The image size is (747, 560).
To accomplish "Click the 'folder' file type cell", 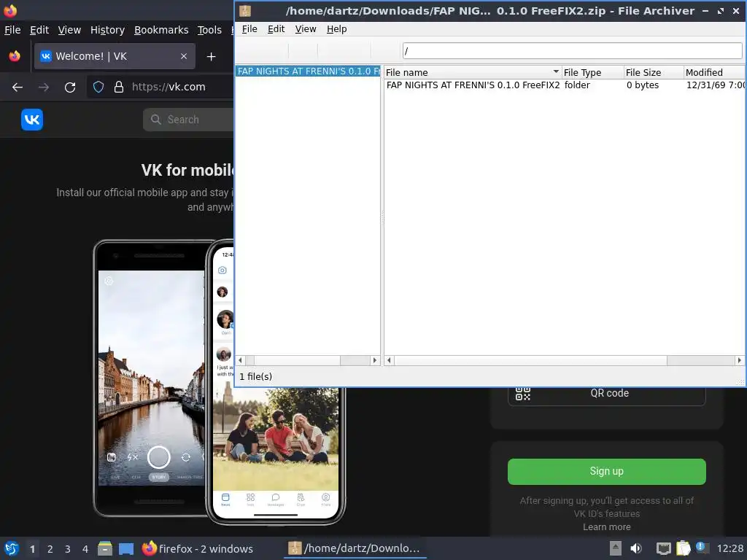I will [x=577, y=85].
